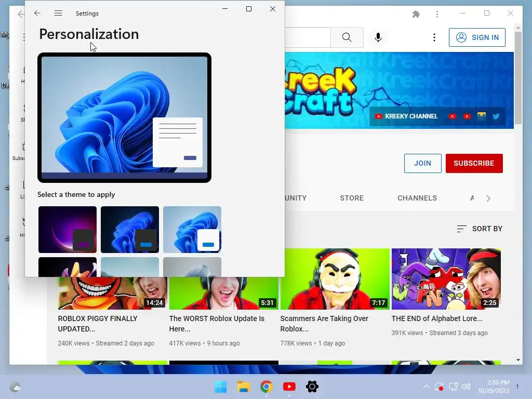
Task: Click the weather widget icon in taskbar
Action: 15,387
